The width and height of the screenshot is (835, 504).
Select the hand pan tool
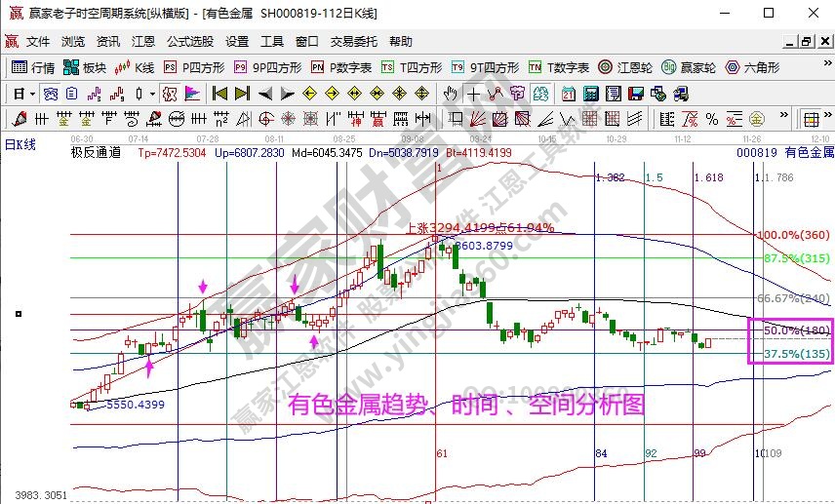point(450,94)
